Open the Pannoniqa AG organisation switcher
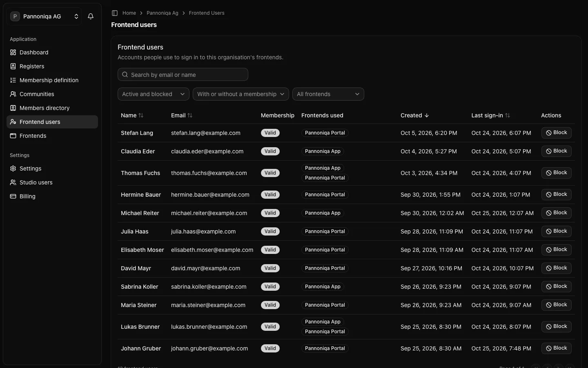Image resolution: width=588 pixels, height=368 pixels. click(44, 16)
